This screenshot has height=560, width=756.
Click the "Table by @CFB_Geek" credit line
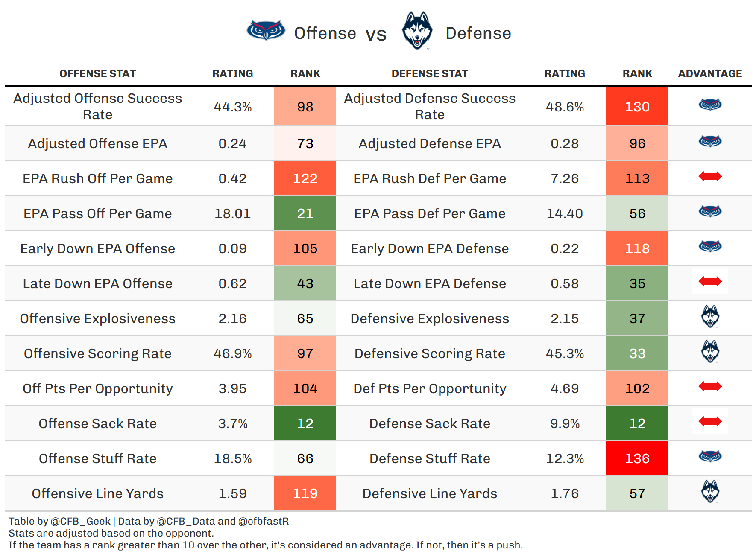pos(60,521)
